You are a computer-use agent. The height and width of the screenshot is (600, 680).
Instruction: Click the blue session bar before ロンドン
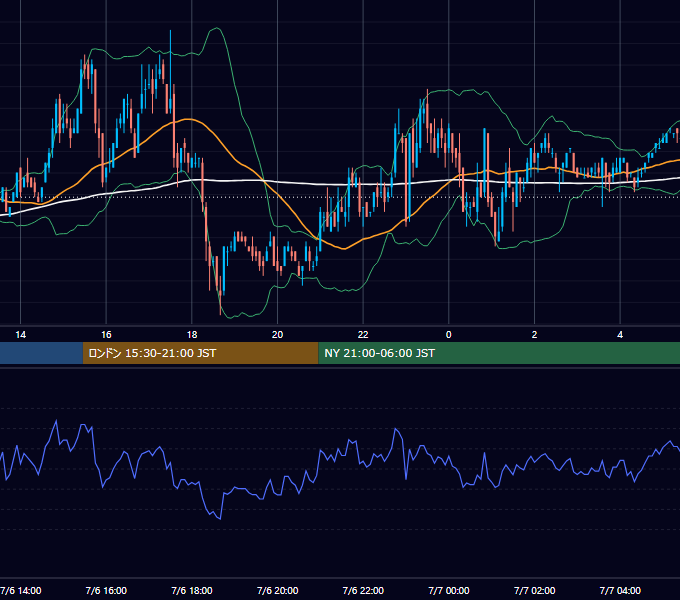[x=41, y=353]
